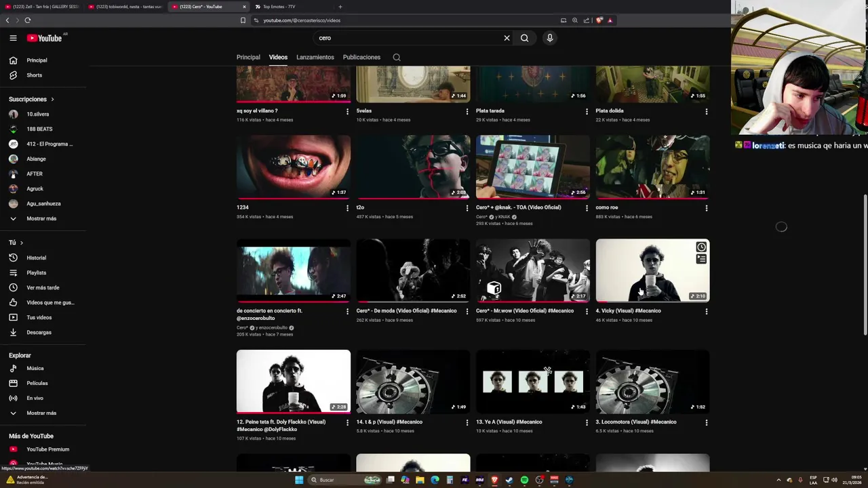The height and width of the screenshot is (488, 868).
Task: Open Windows Start menu
Action: click(x=299, y=480)
